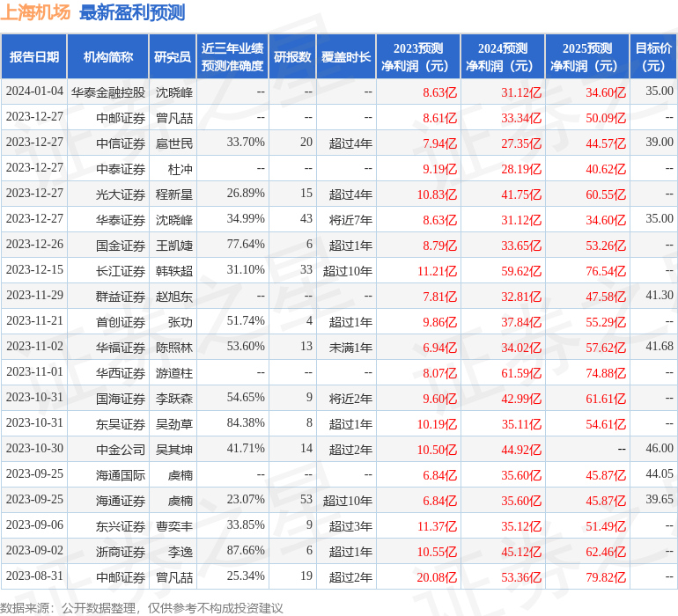This screenshot has height=616, width=678.
Task: Click the 目标价 column header
Action: (653, 56)
